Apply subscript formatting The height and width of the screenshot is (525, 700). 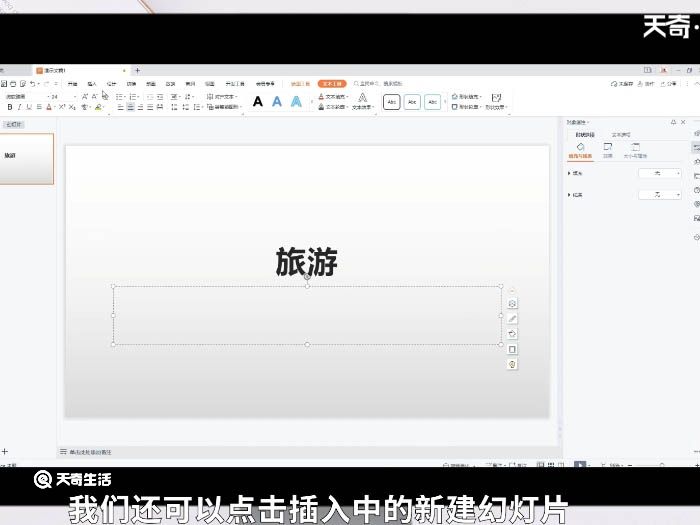tap(72, 107)
